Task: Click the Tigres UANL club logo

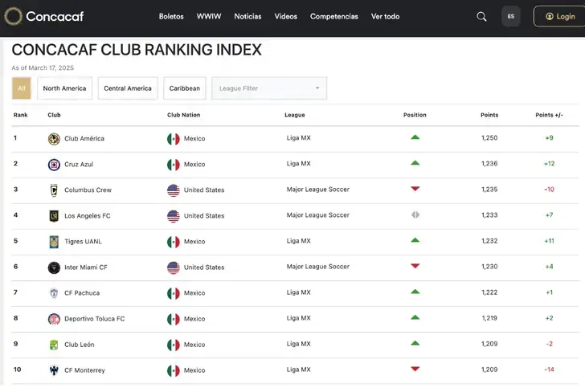Action: (54, 242)
